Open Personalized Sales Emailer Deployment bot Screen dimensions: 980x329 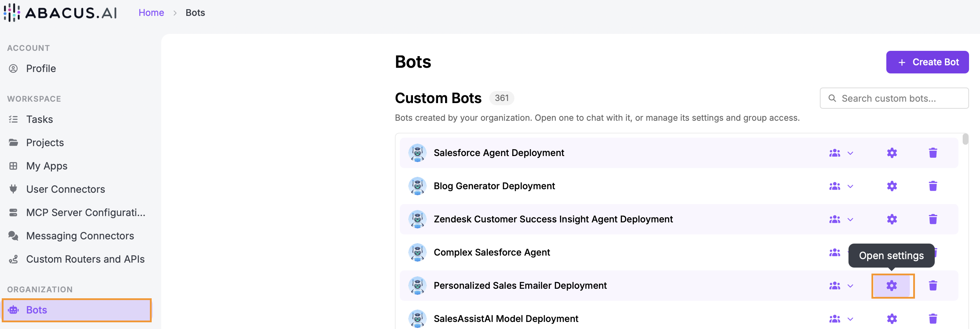520,286
